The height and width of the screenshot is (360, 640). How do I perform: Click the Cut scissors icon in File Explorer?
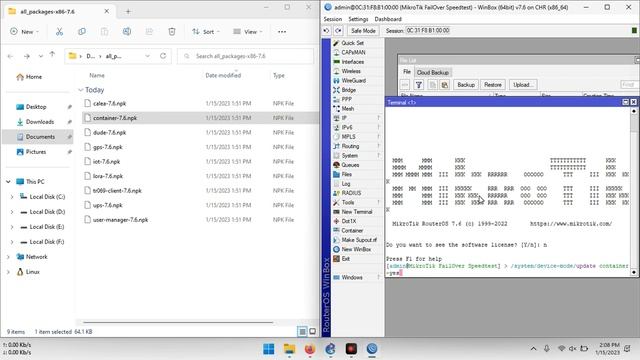pos(59,31)
